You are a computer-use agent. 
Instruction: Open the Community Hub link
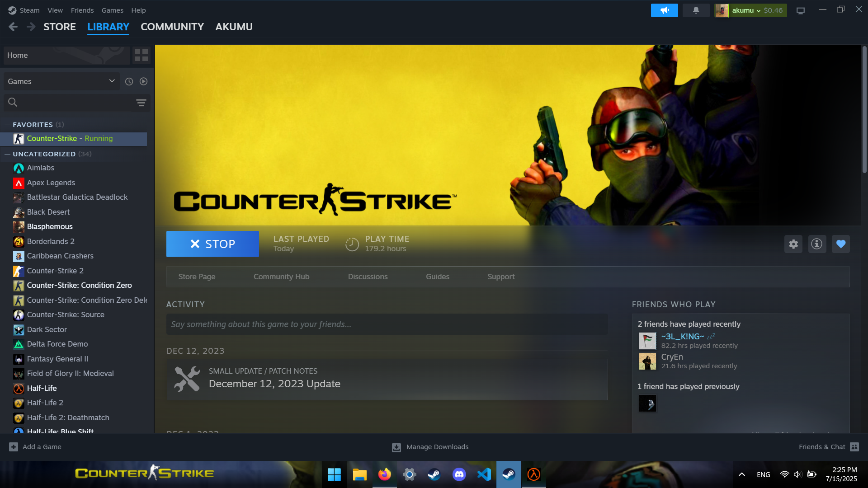pos(281,277)
